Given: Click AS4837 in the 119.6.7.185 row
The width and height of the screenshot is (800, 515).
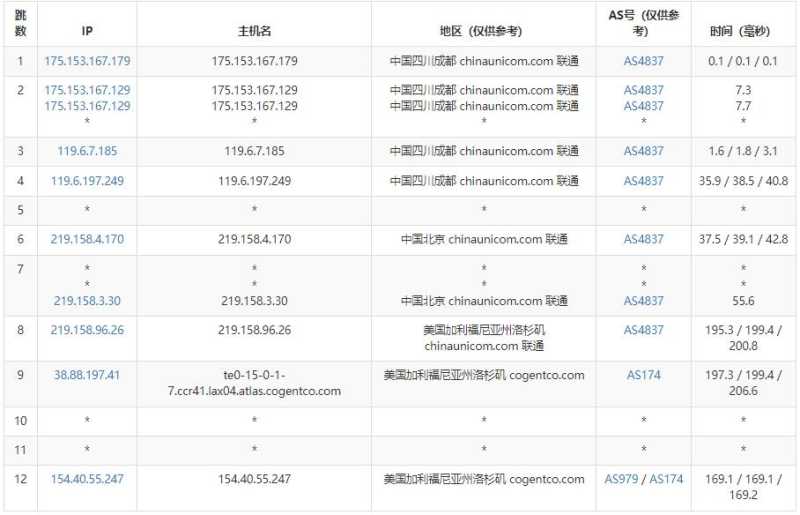Looking at the screenshot, I should click(x=643, y=151).
